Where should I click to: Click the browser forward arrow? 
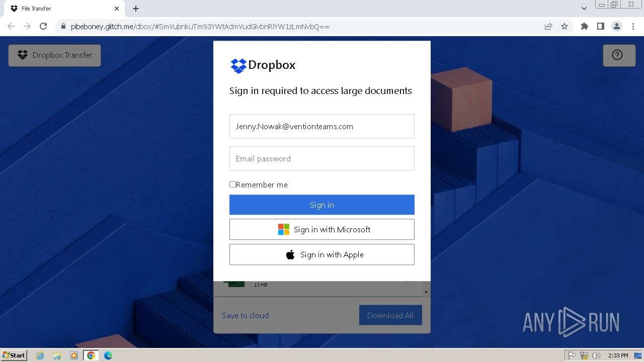[27, 26]
